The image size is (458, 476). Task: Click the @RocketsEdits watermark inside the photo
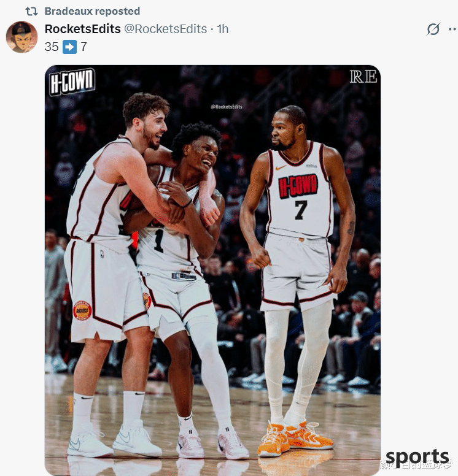[x=227, y=107]
